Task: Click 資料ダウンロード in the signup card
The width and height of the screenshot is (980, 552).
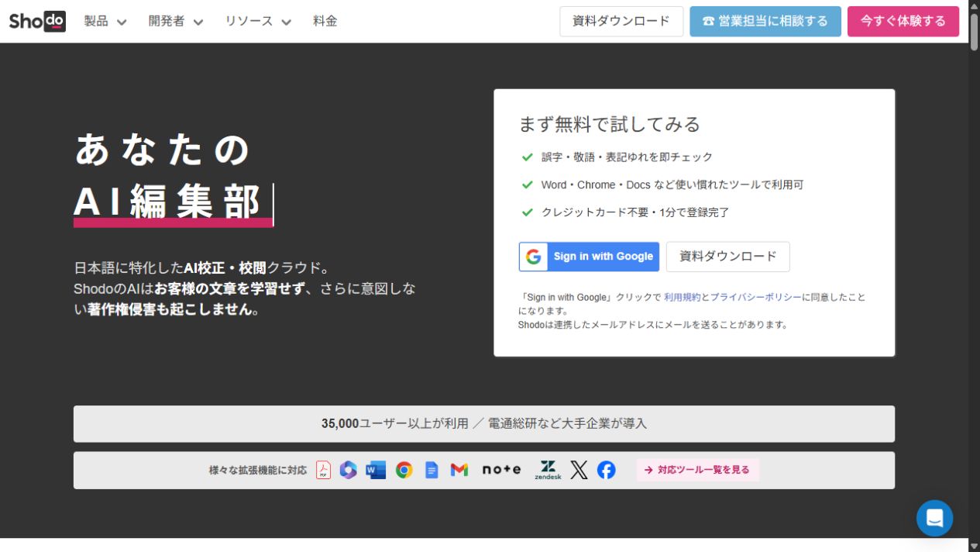Action: click(728, 257)
